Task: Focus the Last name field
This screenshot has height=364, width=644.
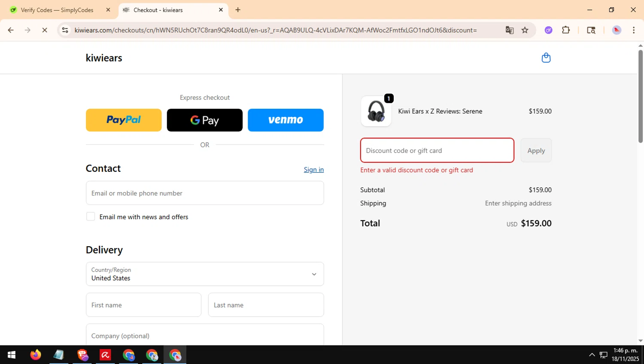Action: point(266,305)
